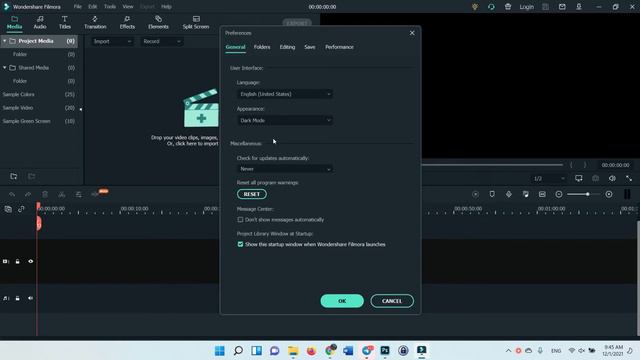
Task: Click the delete trash icon in timeline toolbar
Action: 45,195
